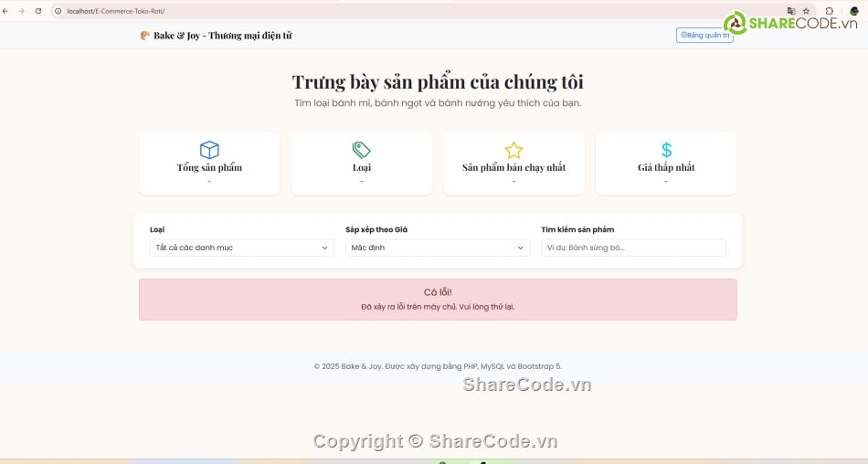Viewport: 868px width, 464px height.
Task: Click the Tìm kiếm sản phẩm label
Action: point(577,229)
